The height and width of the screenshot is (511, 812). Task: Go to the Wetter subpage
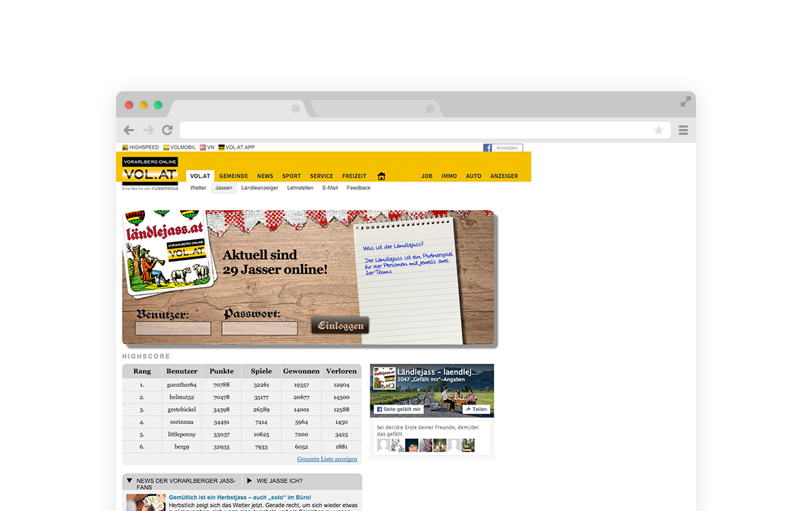[198, 188]
